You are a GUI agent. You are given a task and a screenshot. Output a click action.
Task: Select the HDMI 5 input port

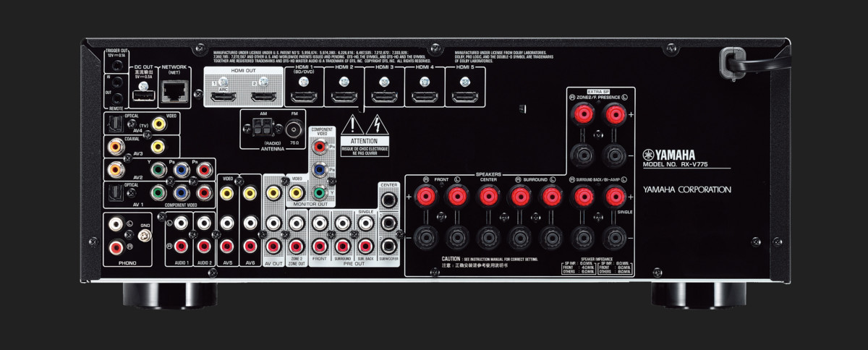[x=464, y=95]
